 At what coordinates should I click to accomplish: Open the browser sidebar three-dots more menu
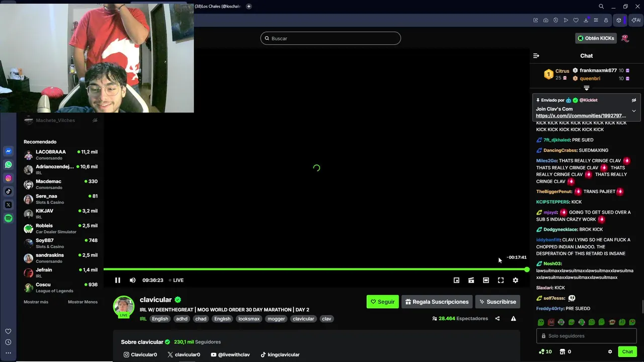click(9, 353)
